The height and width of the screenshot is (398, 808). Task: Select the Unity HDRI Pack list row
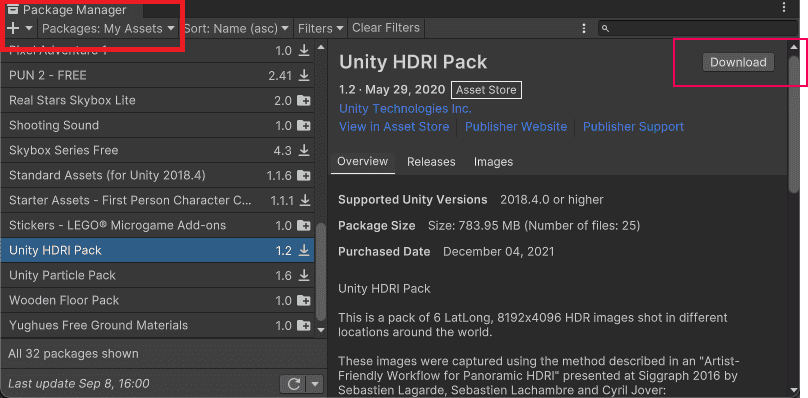[x=158, y=251]
